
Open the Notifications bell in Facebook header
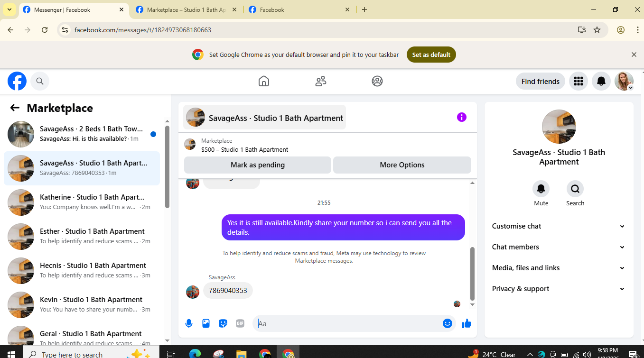pyautogui.click(x=601, y=81)
